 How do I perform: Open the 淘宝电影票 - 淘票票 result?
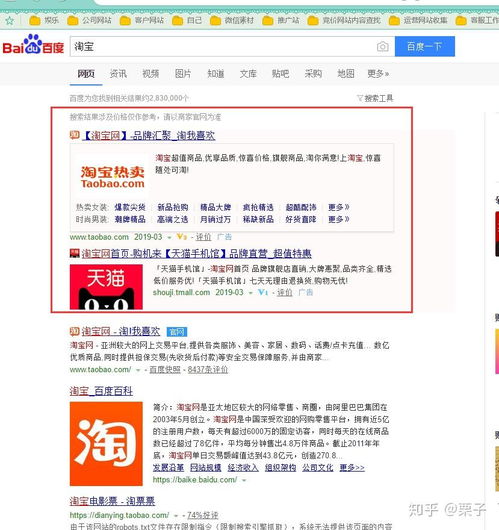click(112, 501)
